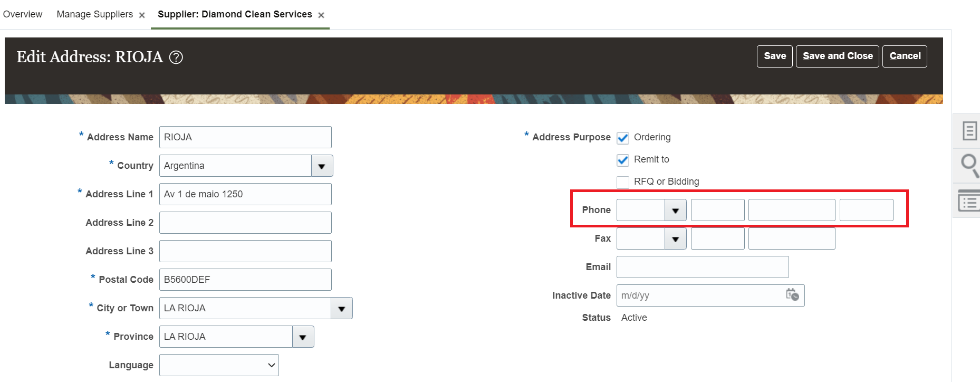Close the Manage Suppliers tab
This screenshot has width=980, height=382.
pyautogui.click(x=142, y=15)
